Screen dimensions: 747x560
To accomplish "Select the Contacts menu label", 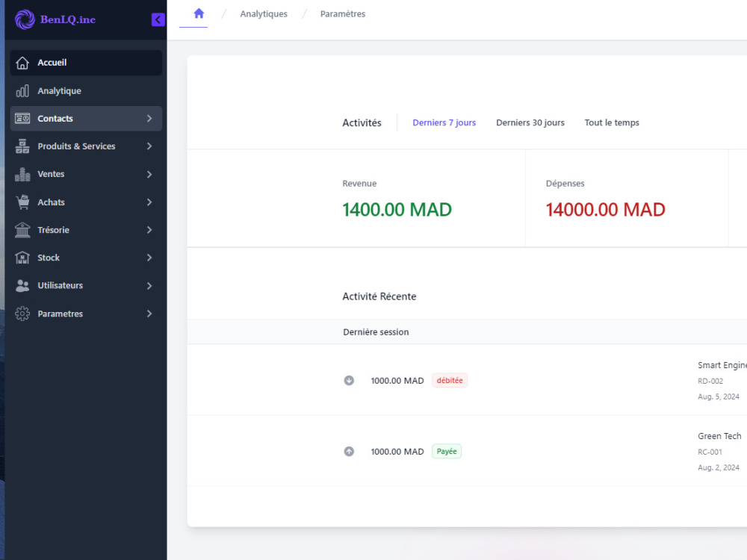I will (55, 119).
